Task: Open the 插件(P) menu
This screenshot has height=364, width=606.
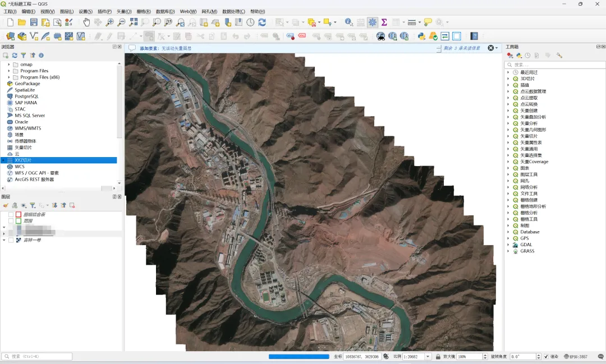Action: [x=104, y=12]
